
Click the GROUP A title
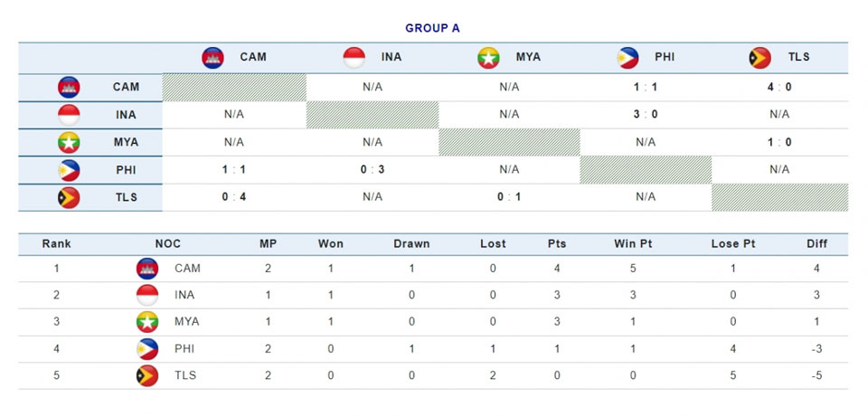tap(432, 28)
